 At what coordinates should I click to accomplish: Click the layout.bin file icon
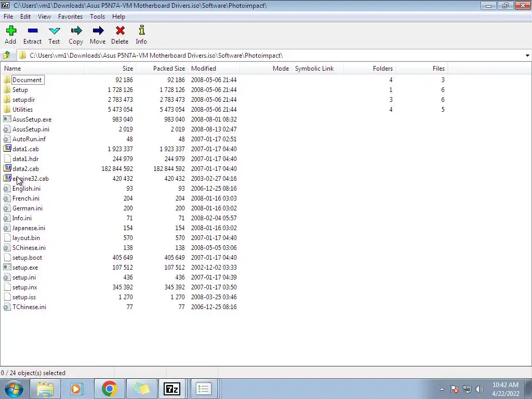pyautogui.click(x=7, y=238)
